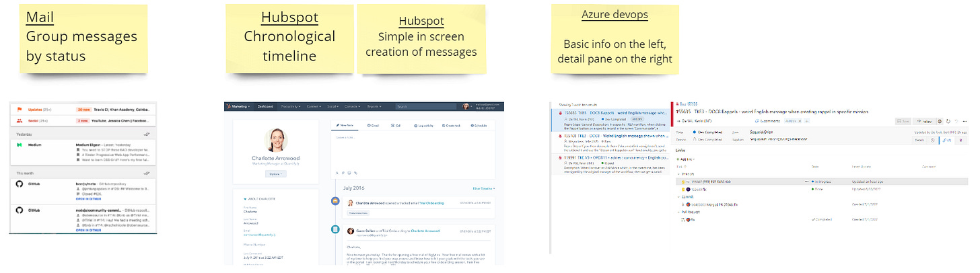This screenshot has height=273, width=980.
Task: Open the Updates mail category row
Action: (83, 110)
